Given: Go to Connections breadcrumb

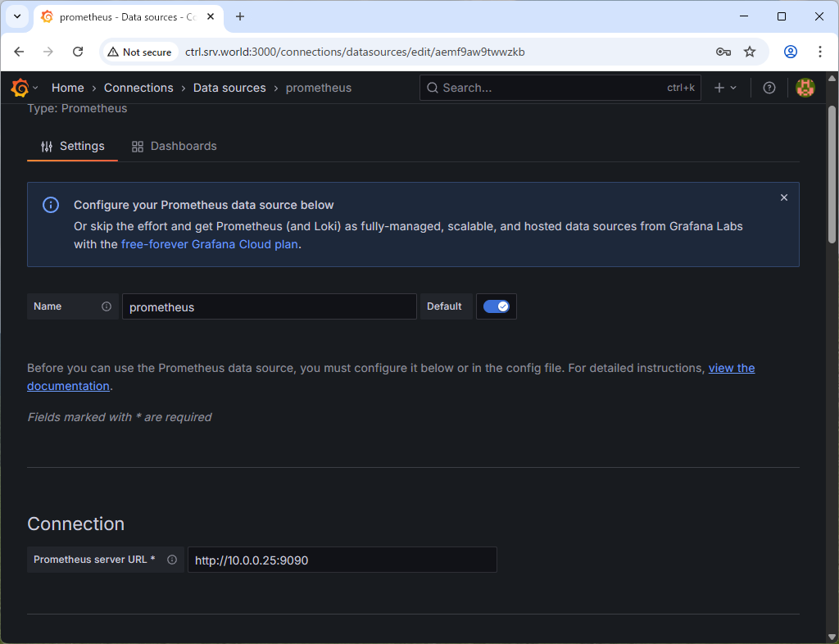Looking at the screenshot, I should tap(138, 88).
